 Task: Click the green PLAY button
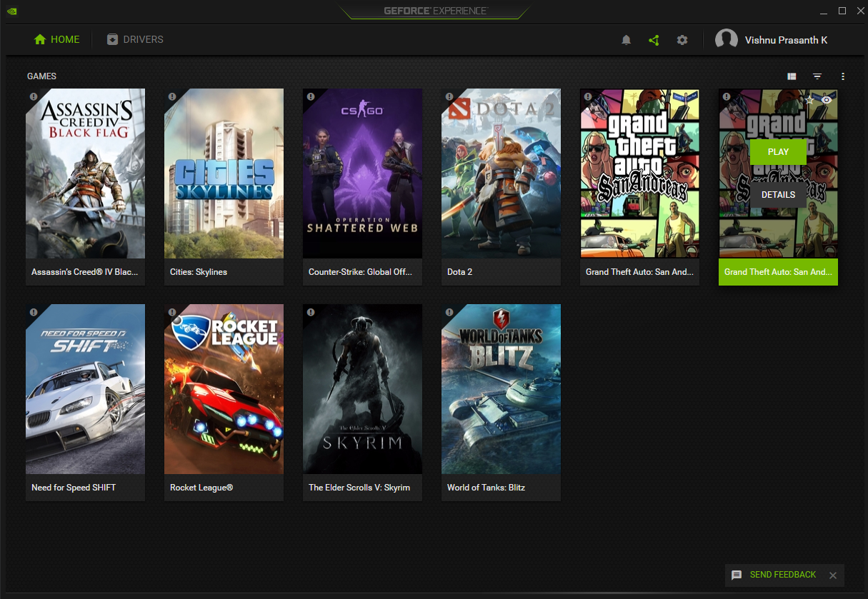(778, 152)
